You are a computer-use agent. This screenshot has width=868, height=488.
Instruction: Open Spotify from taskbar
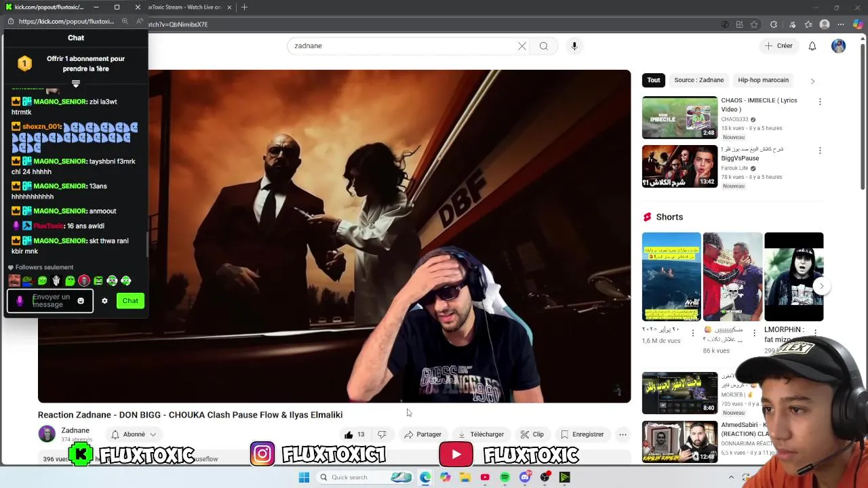[x=505, y=477]
